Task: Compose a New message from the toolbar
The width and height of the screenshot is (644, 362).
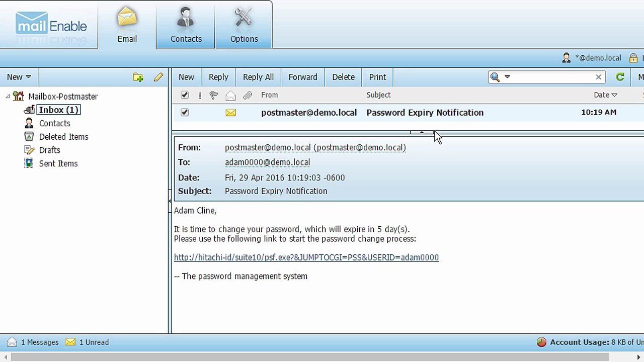Action: [x=186, y=77]
